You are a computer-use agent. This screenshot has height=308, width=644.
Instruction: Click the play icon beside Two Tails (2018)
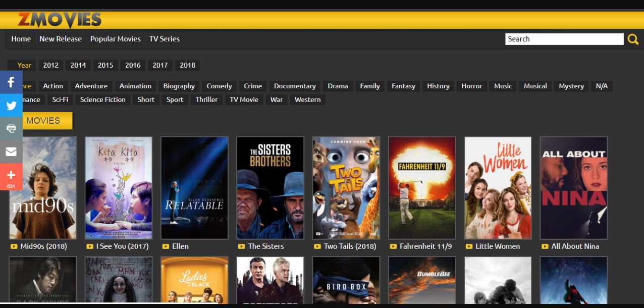(x=317, y=246)
